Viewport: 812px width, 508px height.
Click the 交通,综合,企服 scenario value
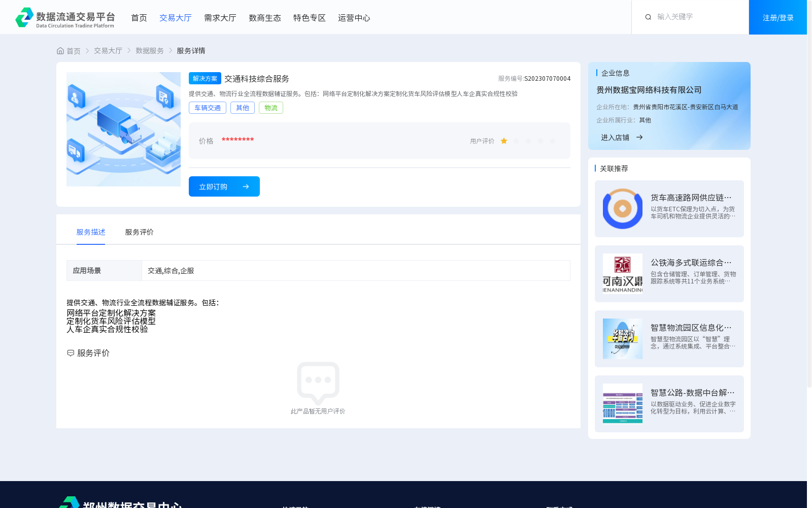pos(171,271)
